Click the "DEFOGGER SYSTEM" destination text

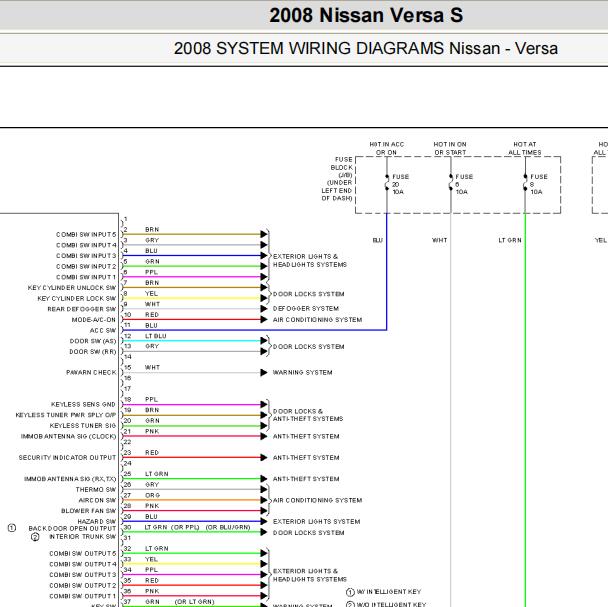[x=306, y=309]
